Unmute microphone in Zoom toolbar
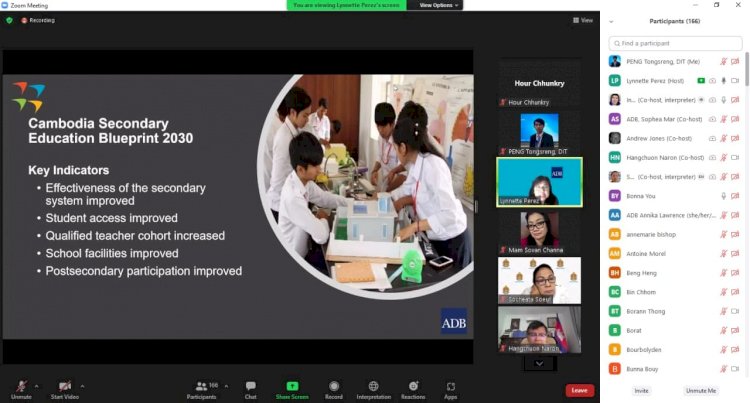The height and width of the screenshot is (403, 750). [x=21, y=390]
